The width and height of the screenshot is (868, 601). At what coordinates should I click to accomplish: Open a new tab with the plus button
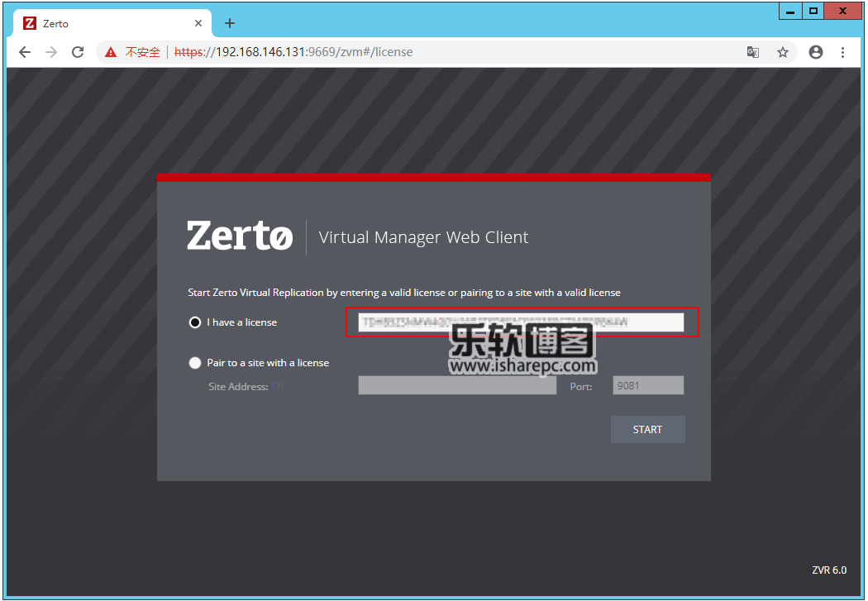[230, 23]
